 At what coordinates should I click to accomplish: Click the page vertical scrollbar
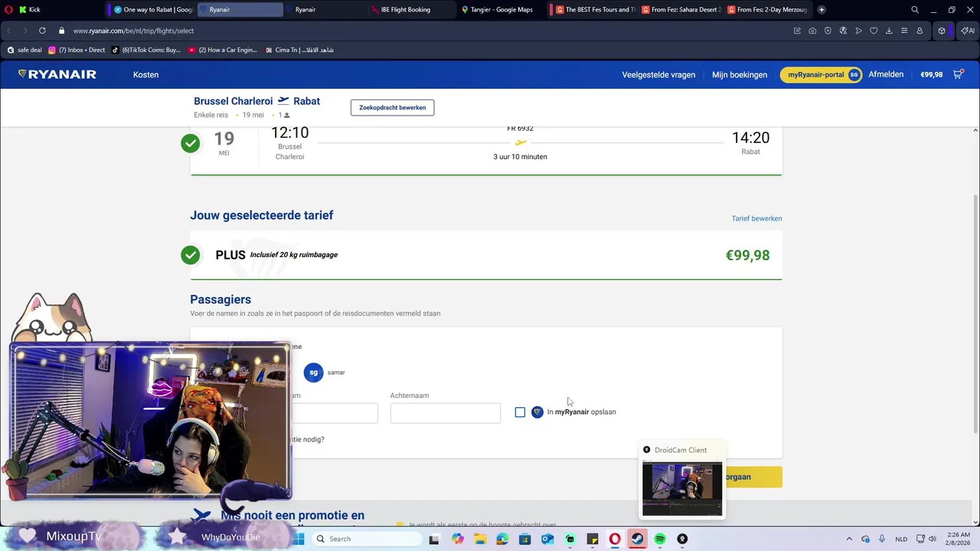coord(975,314)
